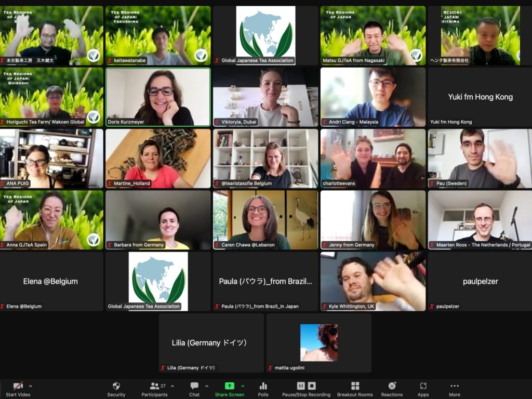Viewport: 532px width, 399px height.
Task: Open the More options menu
Action: point(455,386)
